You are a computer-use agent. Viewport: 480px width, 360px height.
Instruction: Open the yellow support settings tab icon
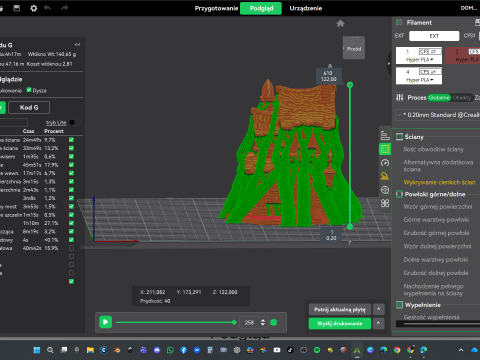(385, 176)
